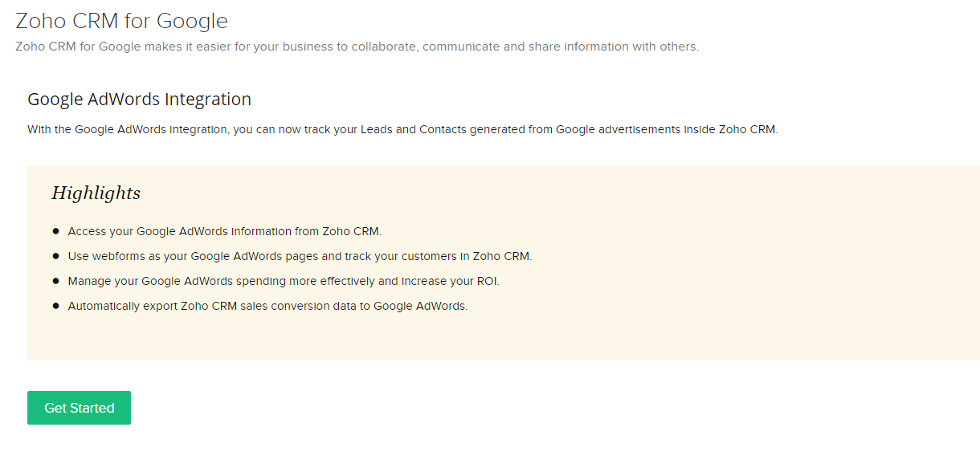980x476 pixels.
Task: Click bullet dot beside "Access your Google AdWords information"
Action: click(x=56, y=231)
